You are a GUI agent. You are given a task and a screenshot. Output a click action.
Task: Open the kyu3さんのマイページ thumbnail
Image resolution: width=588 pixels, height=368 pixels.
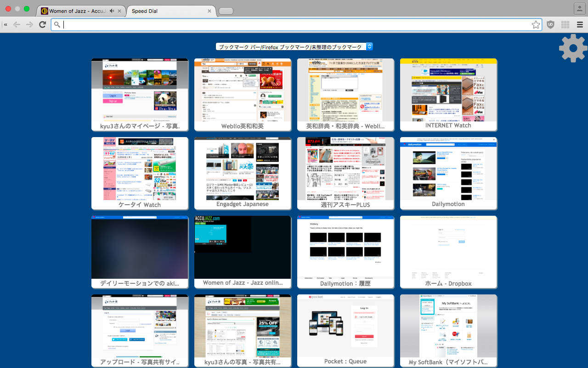140,95
